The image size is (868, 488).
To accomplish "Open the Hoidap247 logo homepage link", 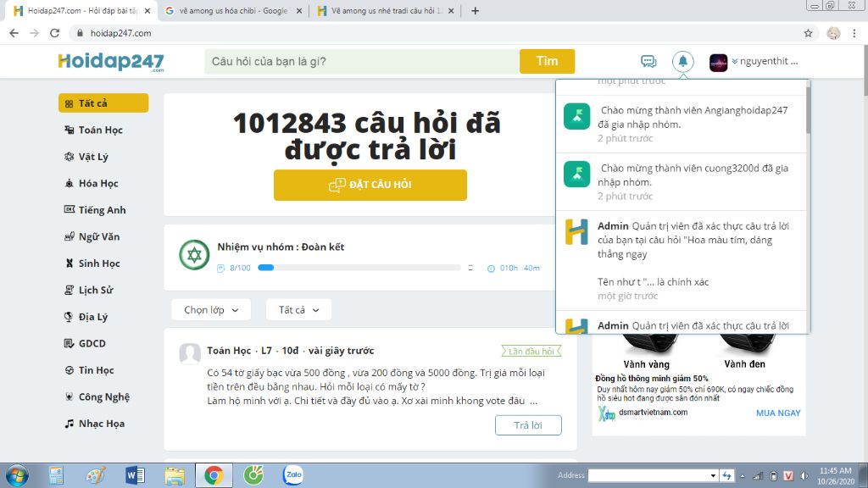I will click(x=111, y=61).
